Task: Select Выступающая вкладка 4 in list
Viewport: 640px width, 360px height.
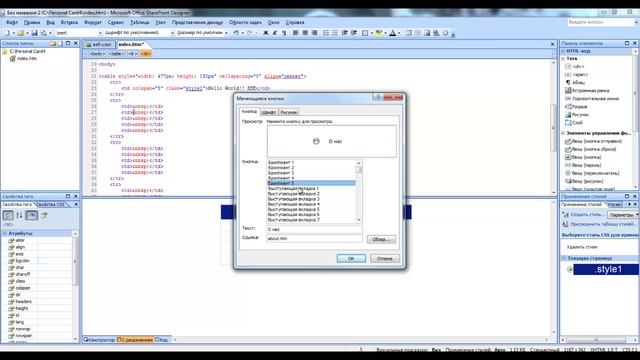Action: 311,204
